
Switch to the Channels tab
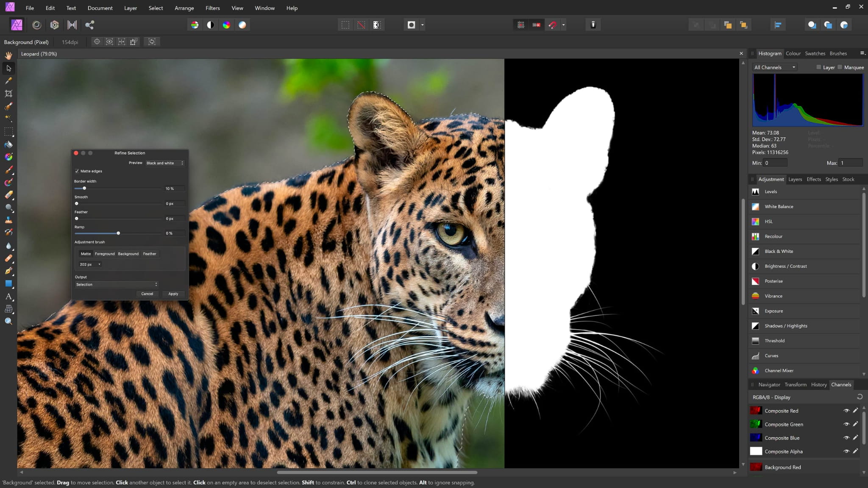tap(842, 384)
